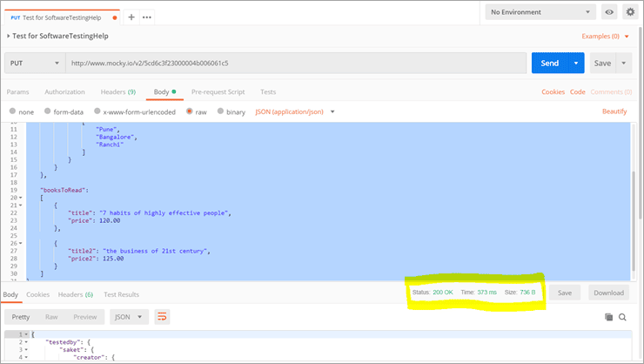Click the blue Send button
Screen dimensions: 644x364
[549, 64]
